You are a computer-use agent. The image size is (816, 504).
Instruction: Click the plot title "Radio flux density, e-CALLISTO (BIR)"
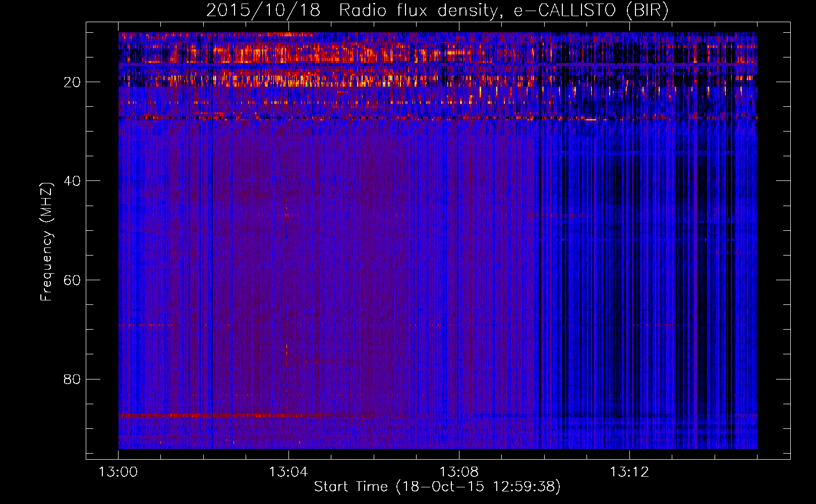pos(503,11)
